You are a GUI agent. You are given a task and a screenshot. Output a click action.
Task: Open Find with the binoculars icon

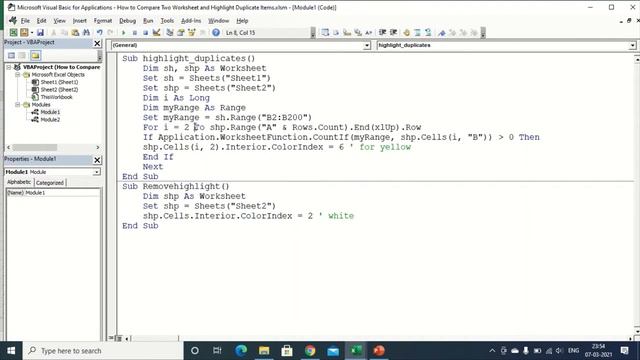[86, 33]
